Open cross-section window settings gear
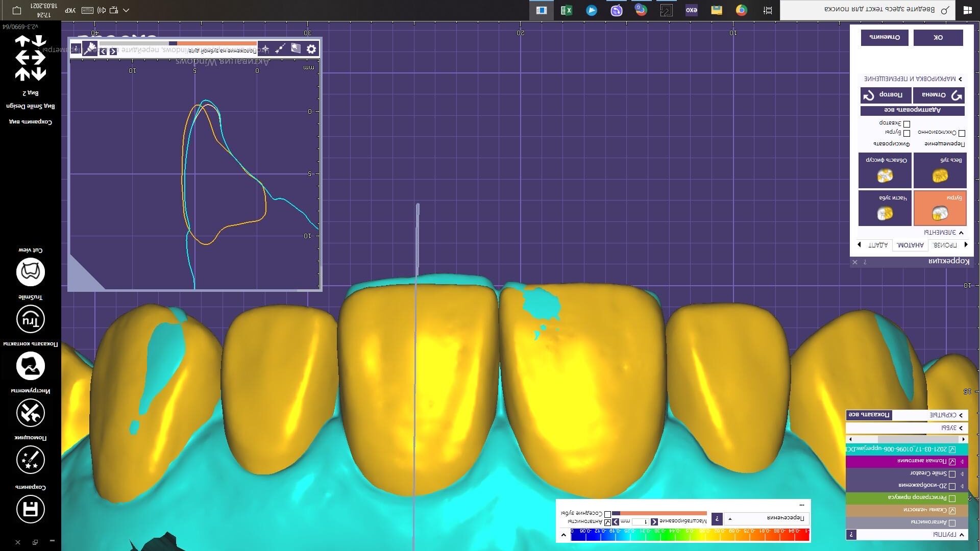Image resolution: width=980 pixels, height=551 pixels. point(311,49)
